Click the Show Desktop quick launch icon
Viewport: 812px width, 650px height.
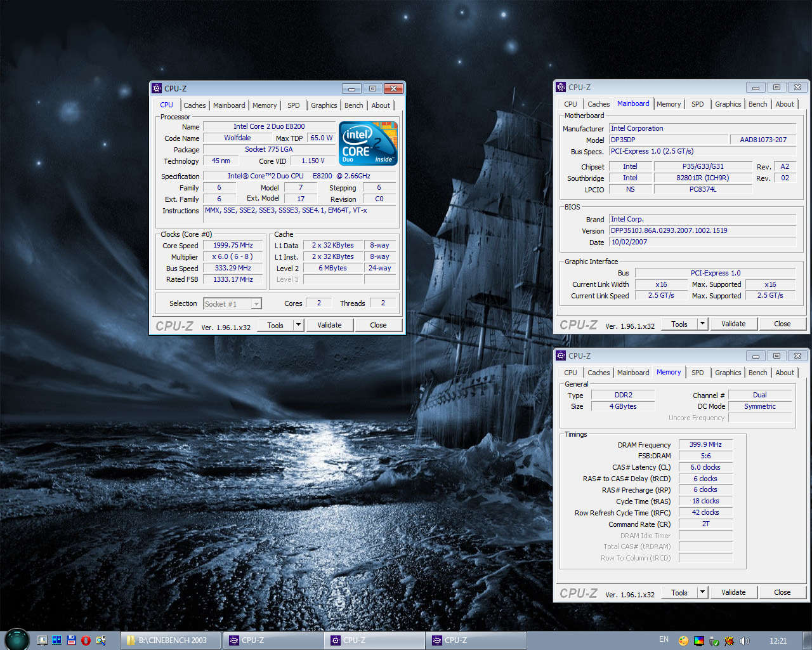click(x=42, y=640)
